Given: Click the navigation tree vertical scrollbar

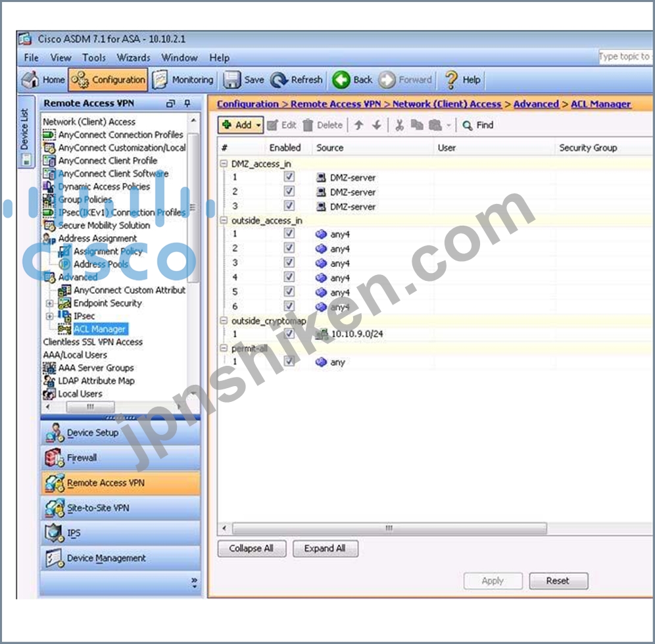Looking at the screenshot, I should (193, 207).
